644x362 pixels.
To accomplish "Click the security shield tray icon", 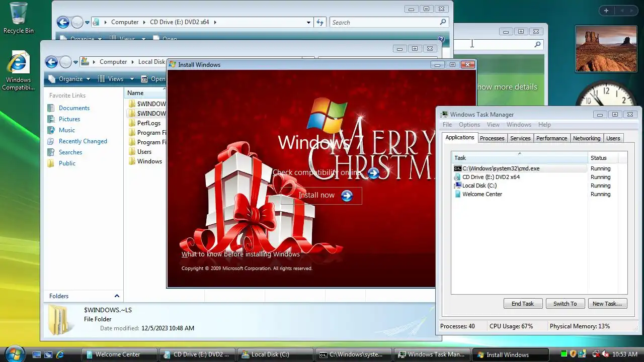I will click(x=573, y=354).
